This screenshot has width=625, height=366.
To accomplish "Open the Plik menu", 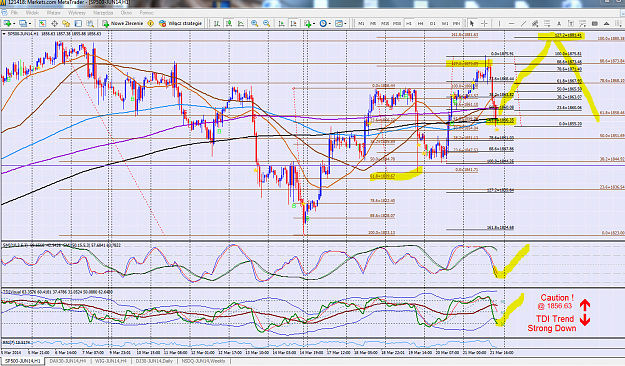I will click(x=14, y=13).
